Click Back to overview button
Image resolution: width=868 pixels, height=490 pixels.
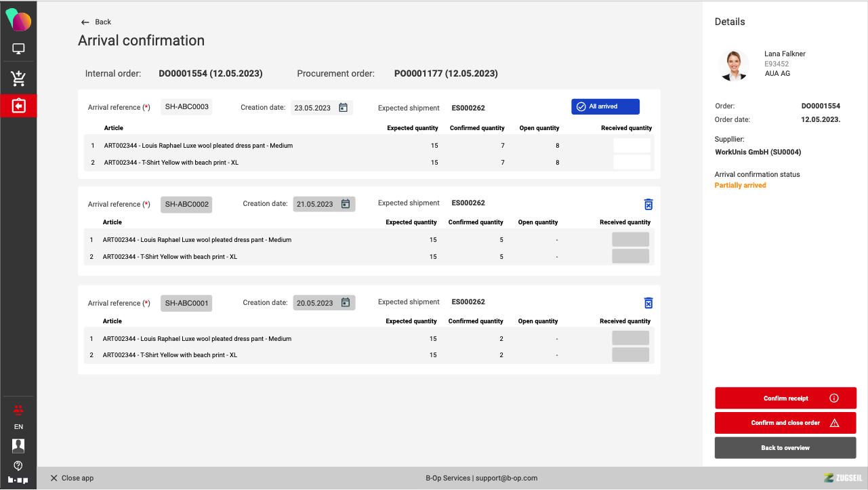click(785, 448)
